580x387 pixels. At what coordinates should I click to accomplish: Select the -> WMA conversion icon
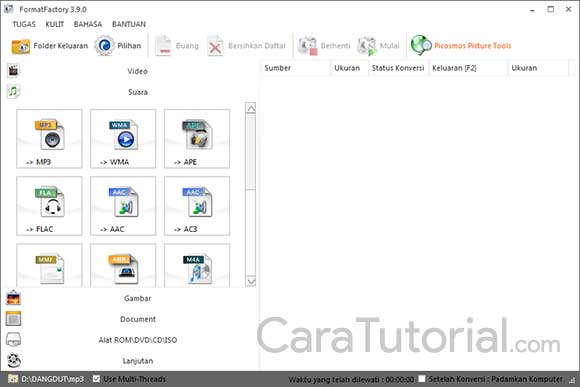123,139
